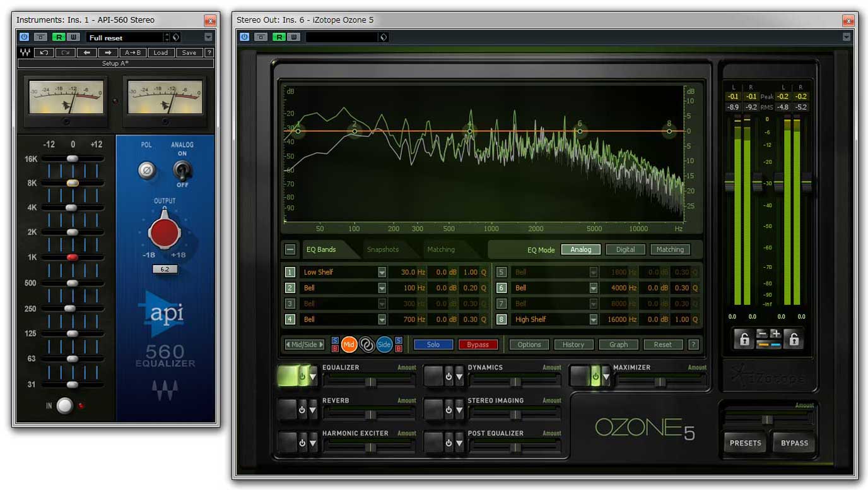Click the Mid/Side mode selector
The image size is (868, 490).
(x=305, y=345)
